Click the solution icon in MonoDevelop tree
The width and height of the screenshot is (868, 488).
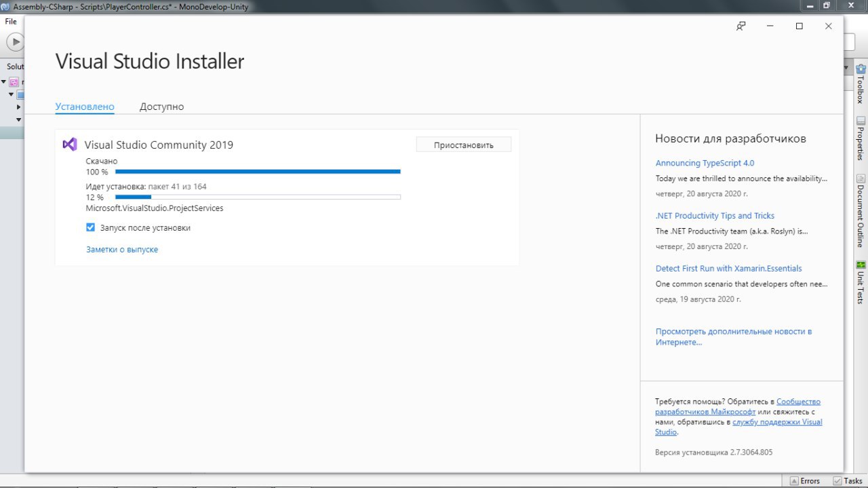pos(14,81)
